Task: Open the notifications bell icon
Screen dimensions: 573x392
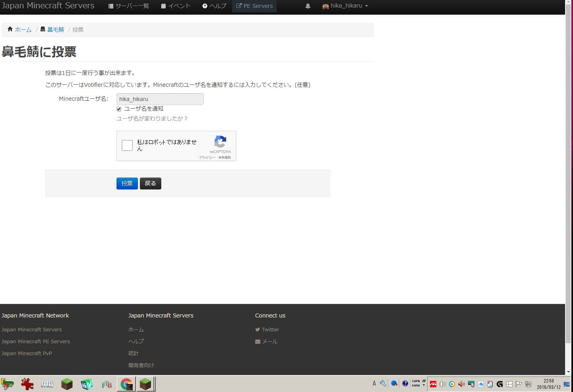Action: [x=308, y=6]
